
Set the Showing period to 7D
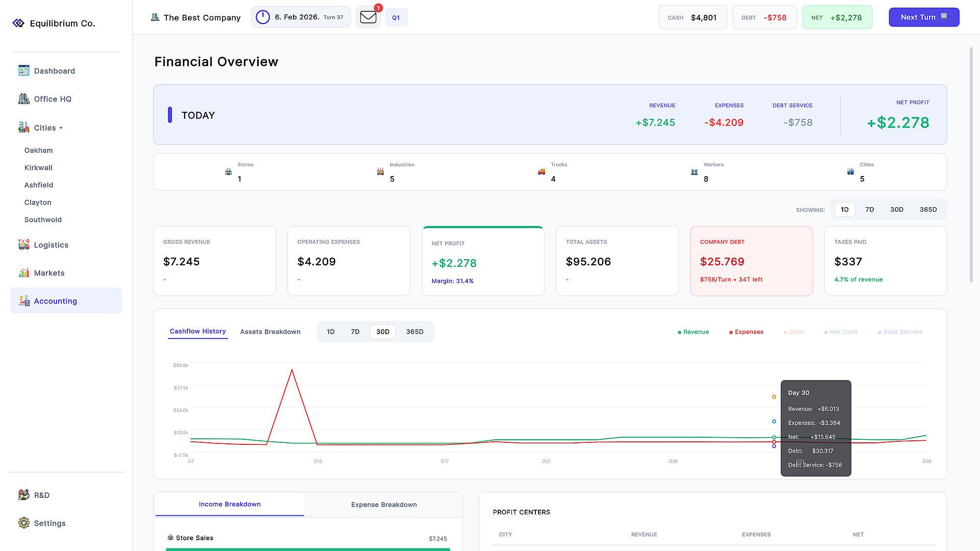pyautogui.click(x=870, y=210)
